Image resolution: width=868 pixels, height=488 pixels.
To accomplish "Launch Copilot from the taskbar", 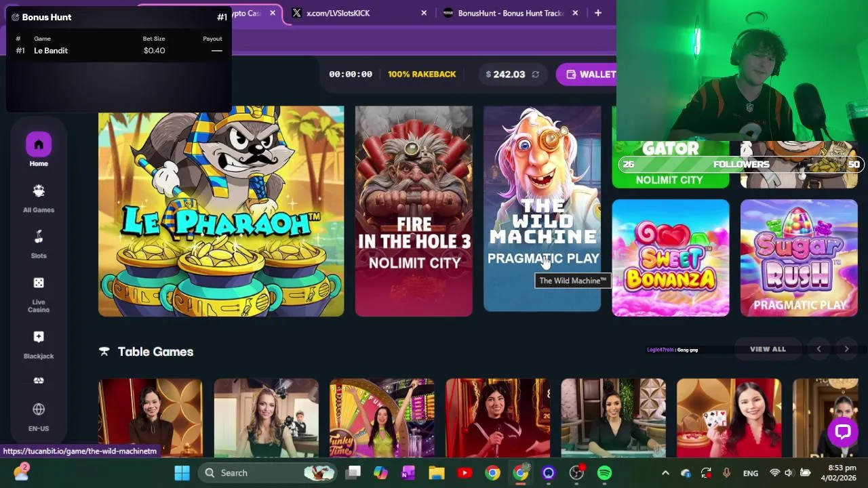I will [x=380, y=473].
